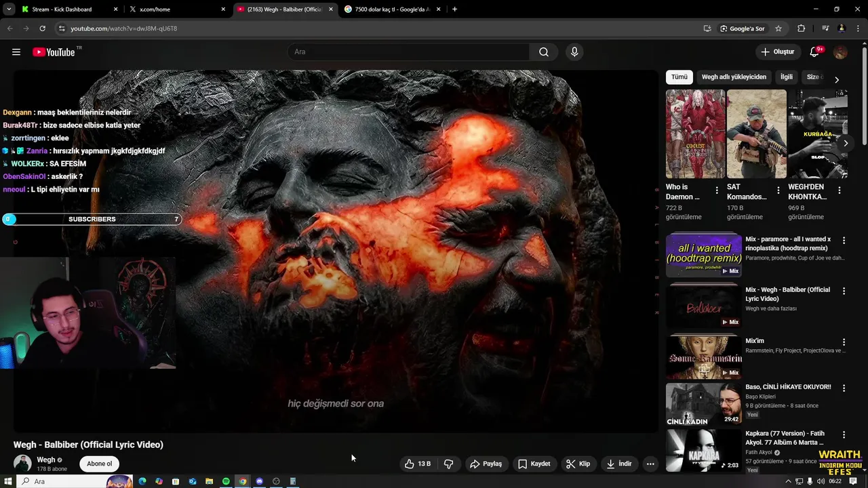
Task: Open options for SAT Komandos video
Action: point(778,191)
